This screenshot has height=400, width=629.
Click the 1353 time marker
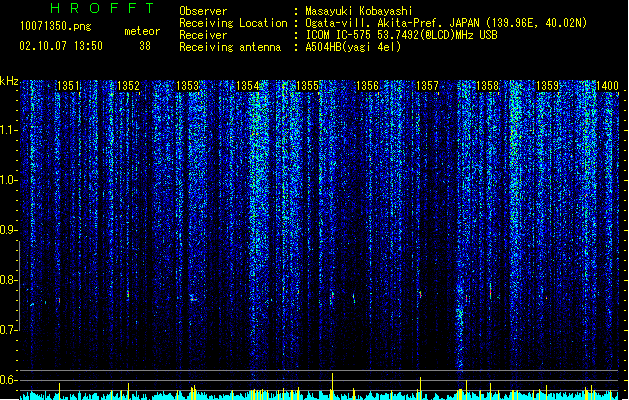pos(188,86)
